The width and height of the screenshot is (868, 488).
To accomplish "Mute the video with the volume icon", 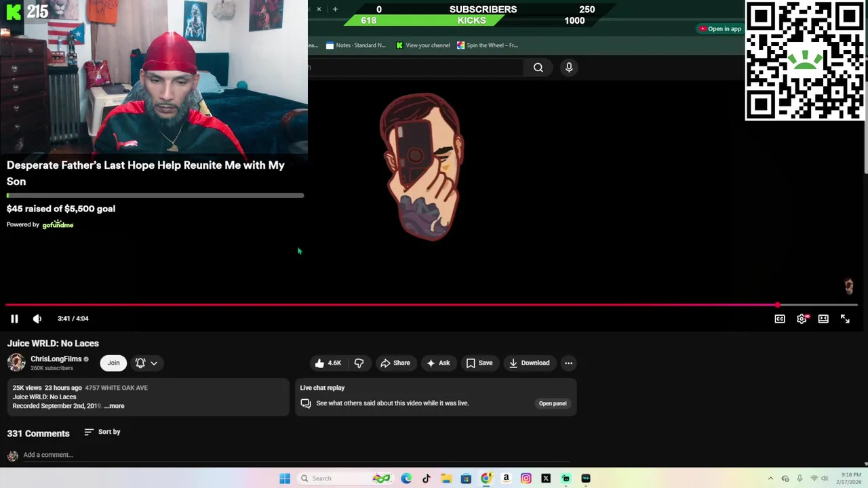I will click(x=37, y=319).
